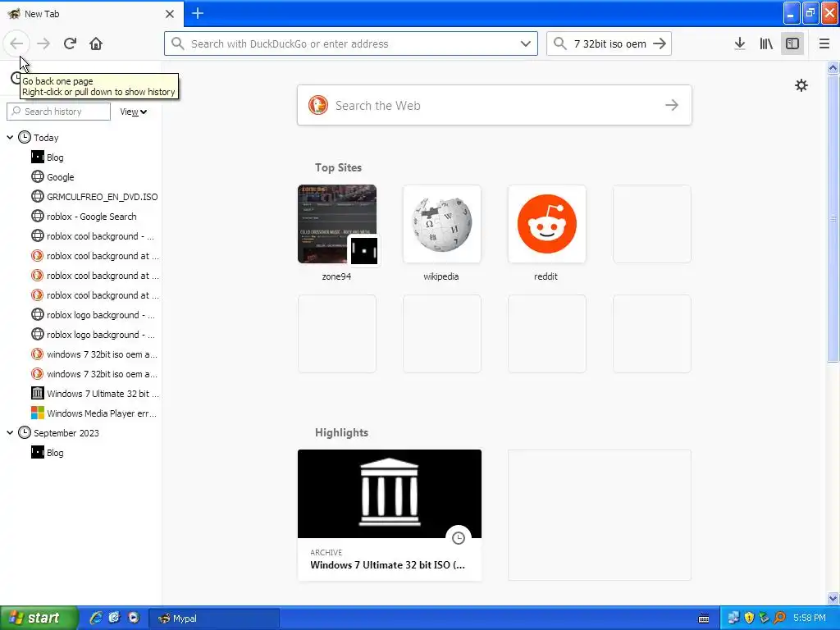Click the Forward navigation arrow
840x630 pixels.
pyautogui.click(x=43, y=43)
